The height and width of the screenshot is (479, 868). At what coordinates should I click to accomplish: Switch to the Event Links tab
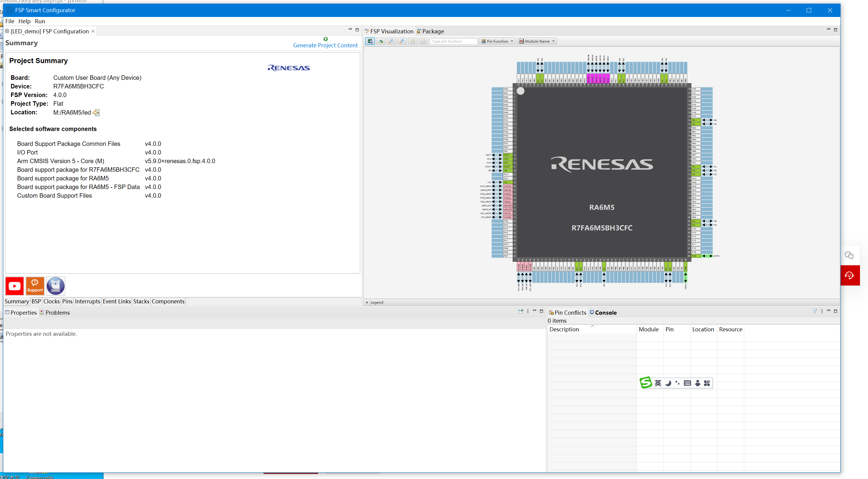pos(117,301)
